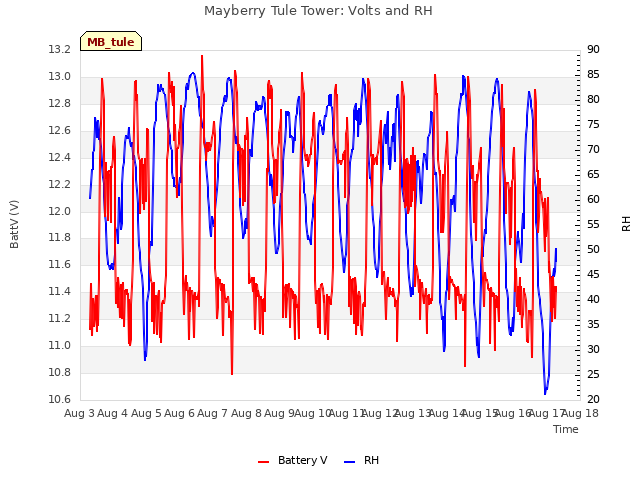The height and width of the screenshot is (480, 640).
Task: Click the Aug 8 date tick
Action: pos(246,413)
